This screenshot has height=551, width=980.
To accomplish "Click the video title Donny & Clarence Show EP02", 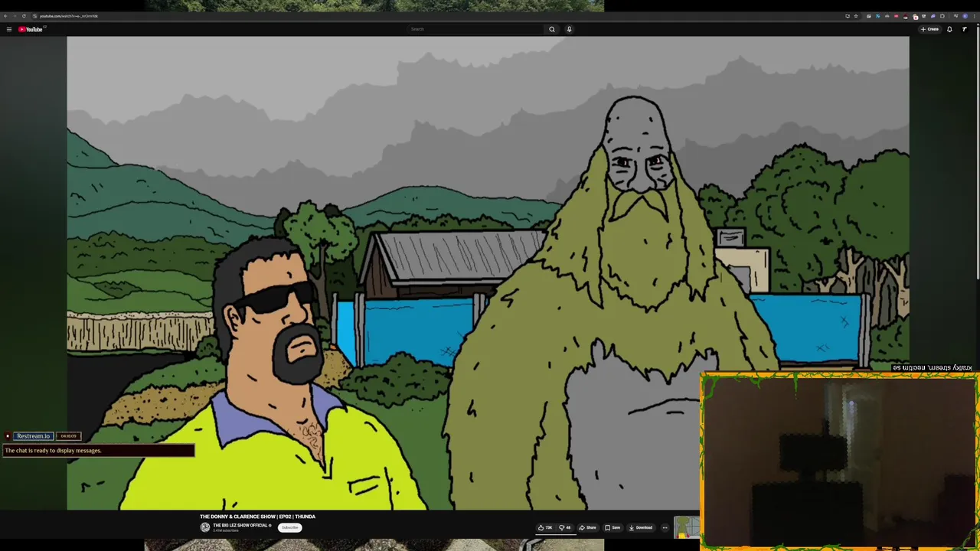I will 257,517.
